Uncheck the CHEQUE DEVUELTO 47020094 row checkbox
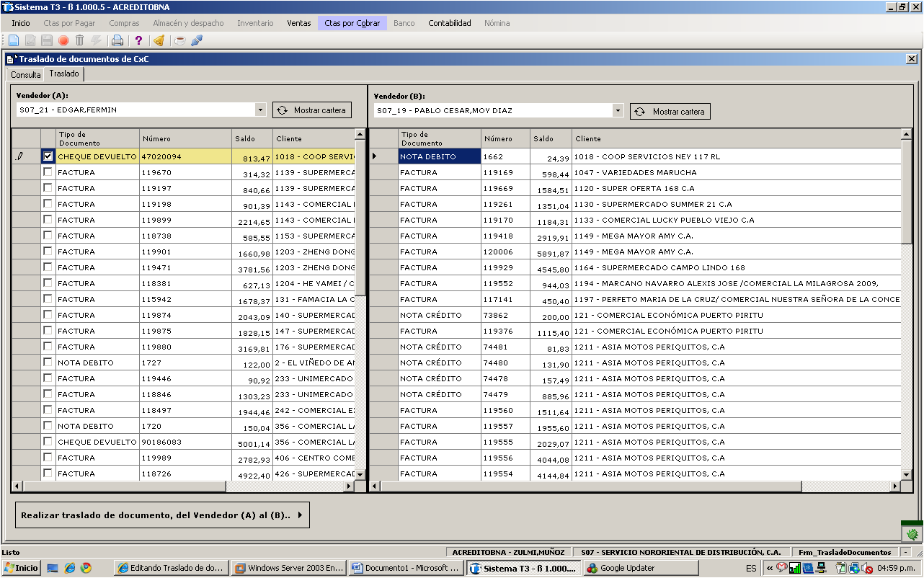This screenshot has width=924, height=578. coord(48,156)
